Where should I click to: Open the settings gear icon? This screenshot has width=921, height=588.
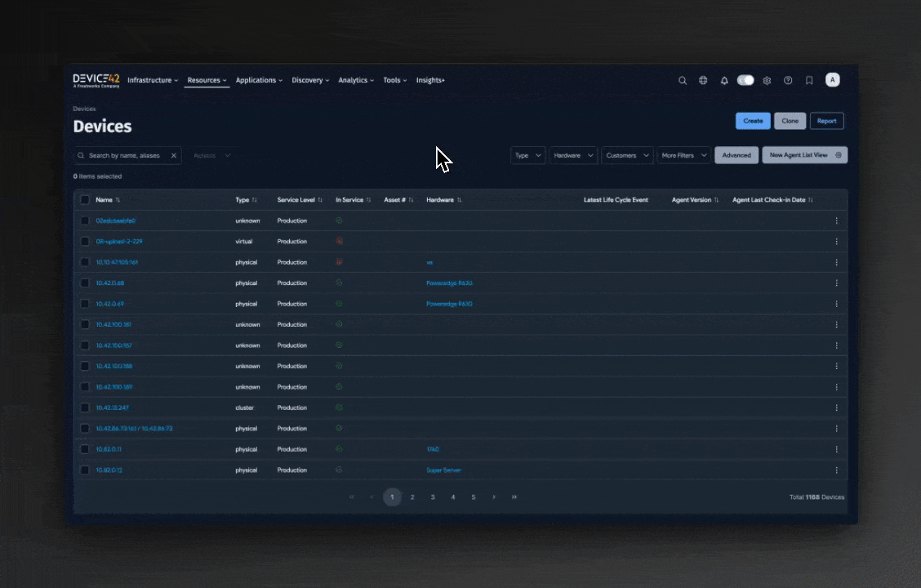(x=767, y=80)
